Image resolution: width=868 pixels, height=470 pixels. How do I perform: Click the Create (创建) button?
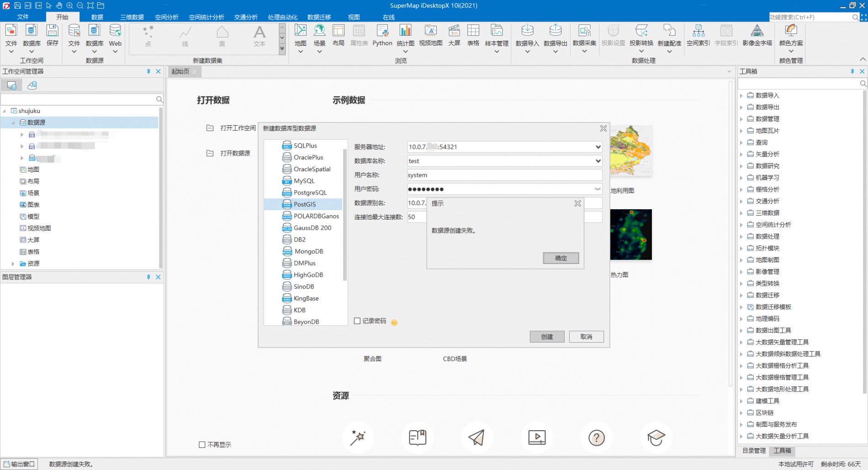pos(547,337)
